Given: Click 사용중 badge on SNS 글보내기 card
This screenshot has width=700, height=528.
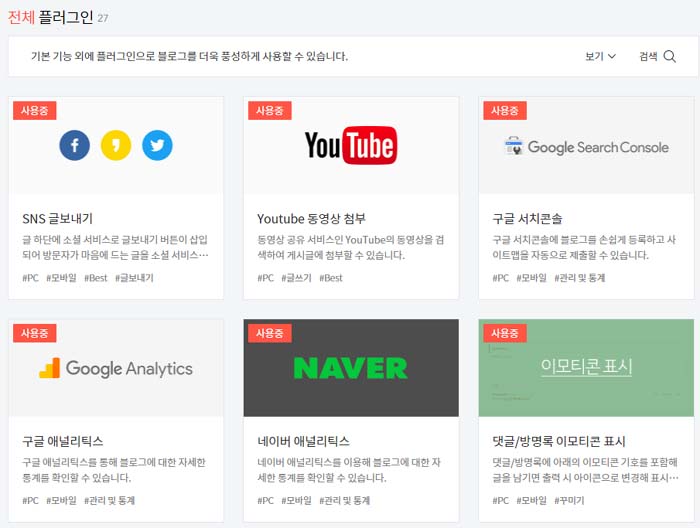Looking at the screenshot, I should [x=34, y=111].
